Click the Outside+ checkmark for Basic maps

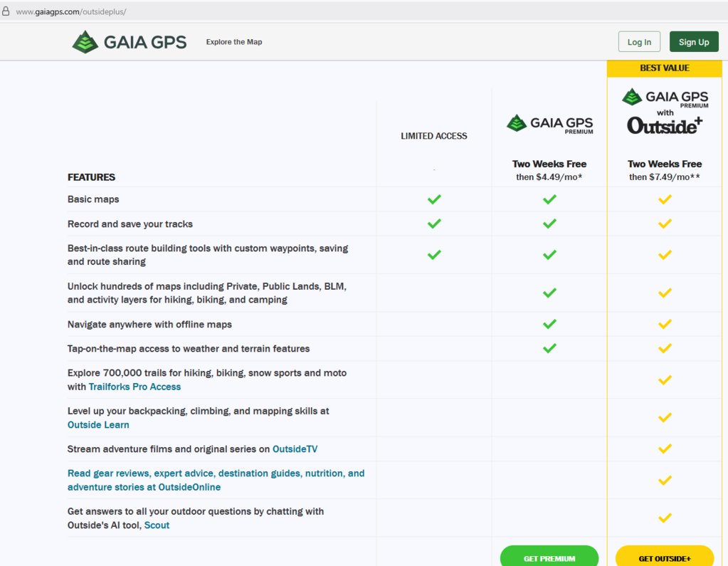point(665,199)
